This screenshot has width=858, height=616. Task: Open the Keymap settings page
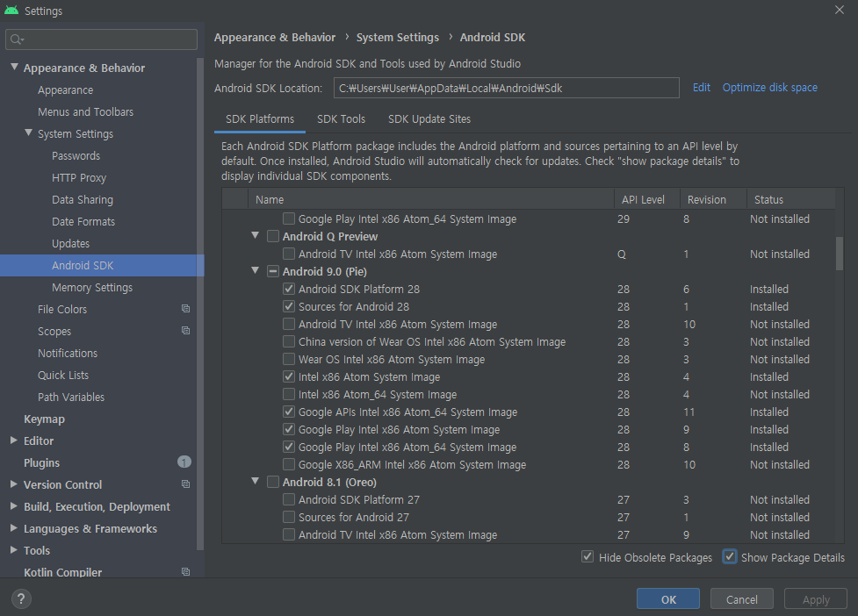point(44,419)
